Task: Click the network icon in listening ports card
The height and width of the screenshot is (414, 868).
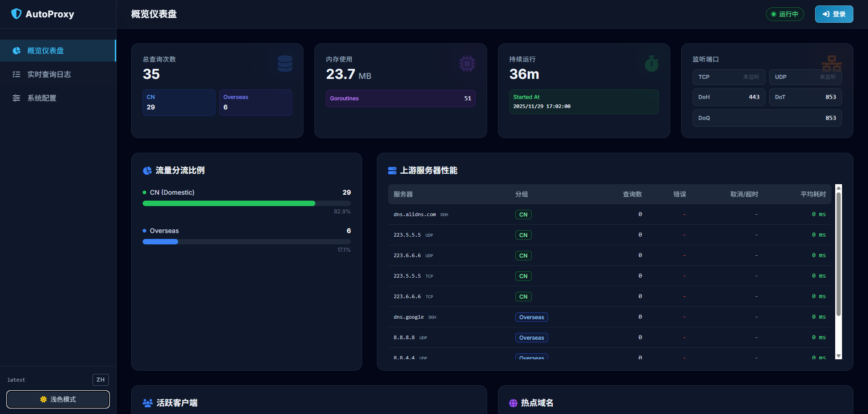Action: pyautogui.click(x=832, y=63)
